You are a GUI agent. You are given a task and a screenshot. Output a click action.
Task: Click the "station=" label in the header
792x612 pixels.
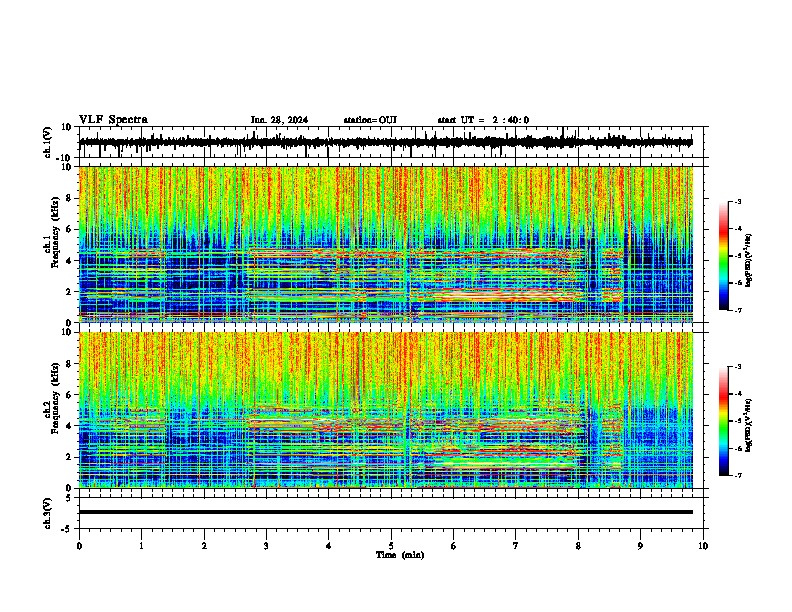coord(361,120)
